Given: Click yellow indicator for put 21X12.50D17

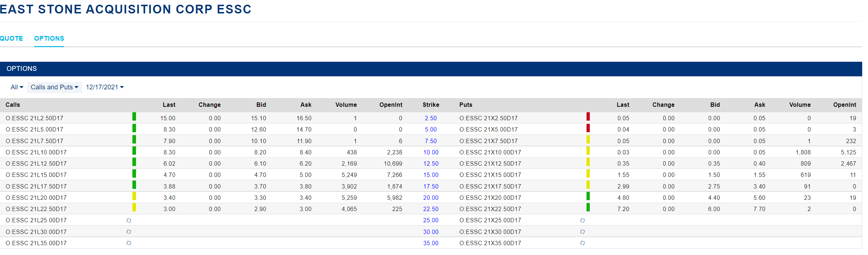Looking at the screenshot, I should (x=588, y=162).
